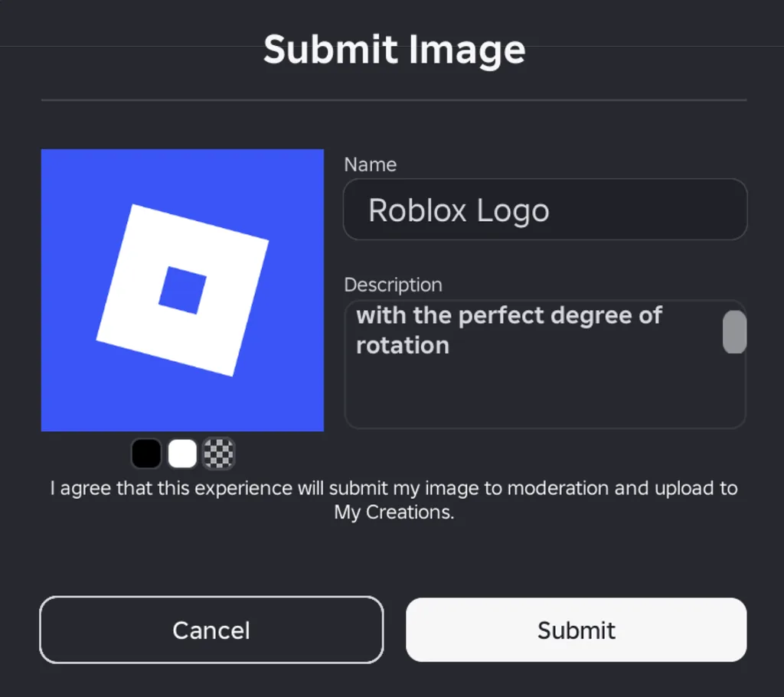
Task: Select the black background swatch
Action: pos(146,453)
